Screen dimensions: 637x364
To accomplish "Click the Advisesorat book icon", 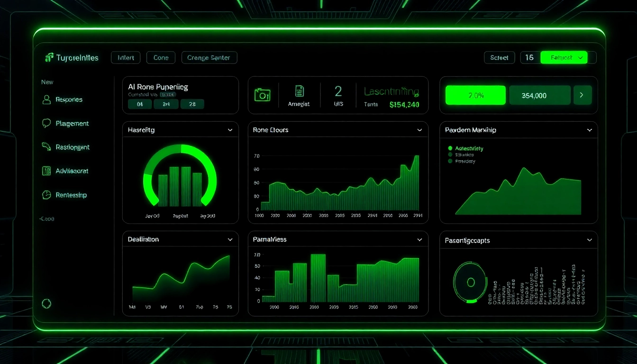I will tap(46, 171).
